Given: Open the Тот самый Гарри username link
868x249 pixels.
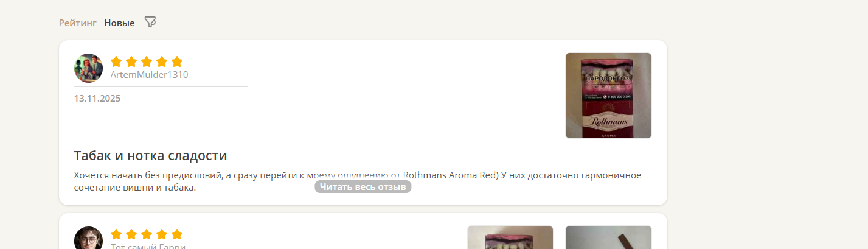Looking at the screenshot, I should [x=148, y=247].
